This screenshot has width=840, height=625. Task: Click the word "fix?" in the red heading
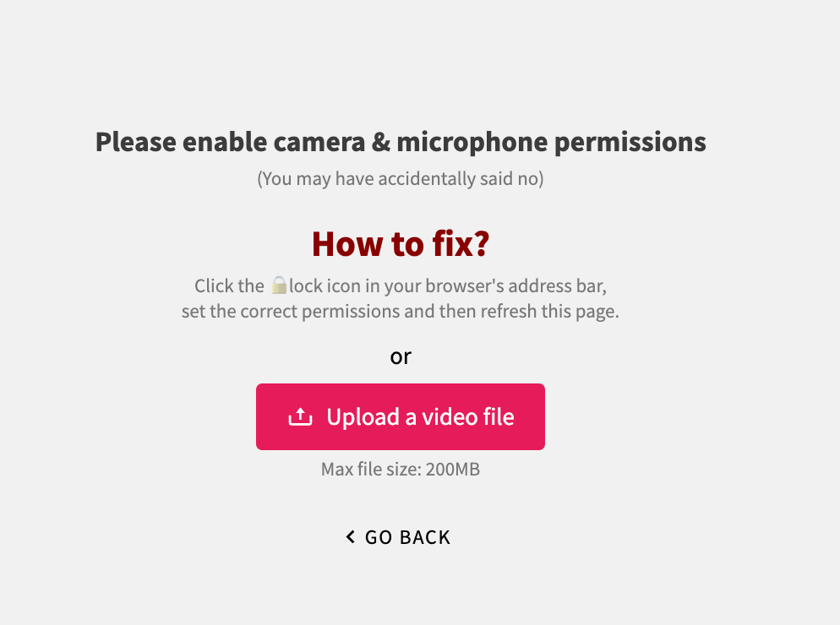tap(459, 244)
